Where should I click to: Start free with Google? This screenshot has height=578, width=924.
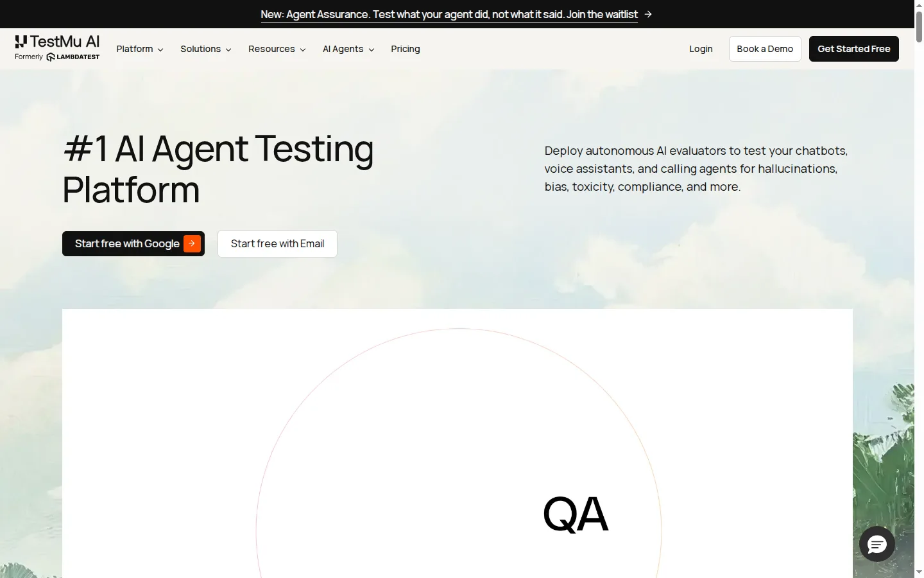[133, 243]
